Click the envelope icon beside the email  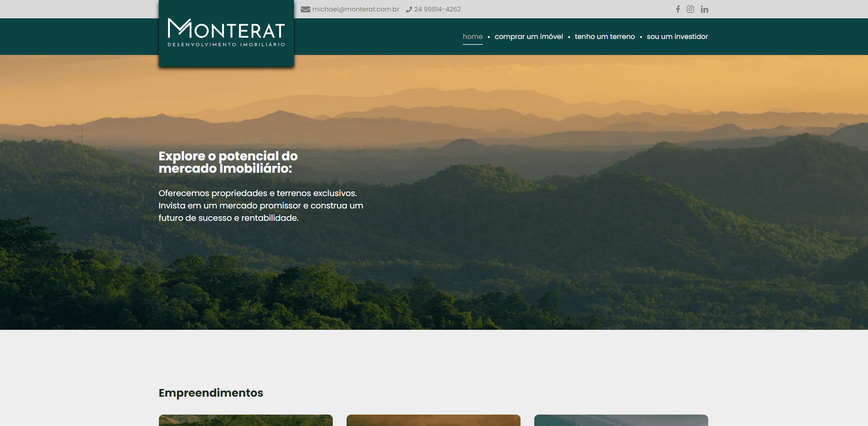click(305, 9)
